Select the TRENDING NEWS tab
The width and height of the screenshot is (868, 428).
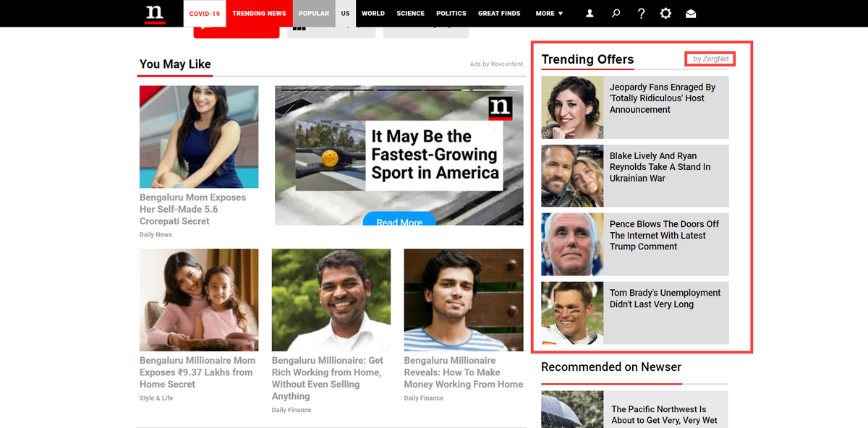[259, 13]
